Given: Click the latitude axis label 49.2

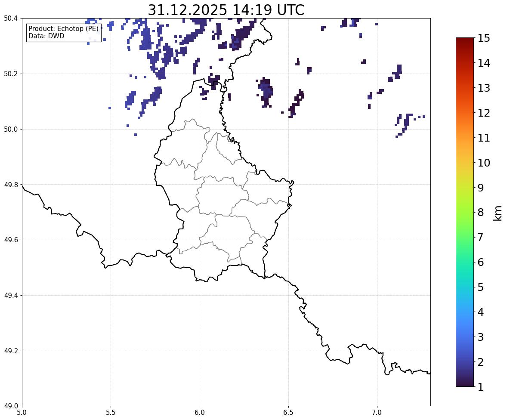Looking at the screenshot, I should (10, 351).
